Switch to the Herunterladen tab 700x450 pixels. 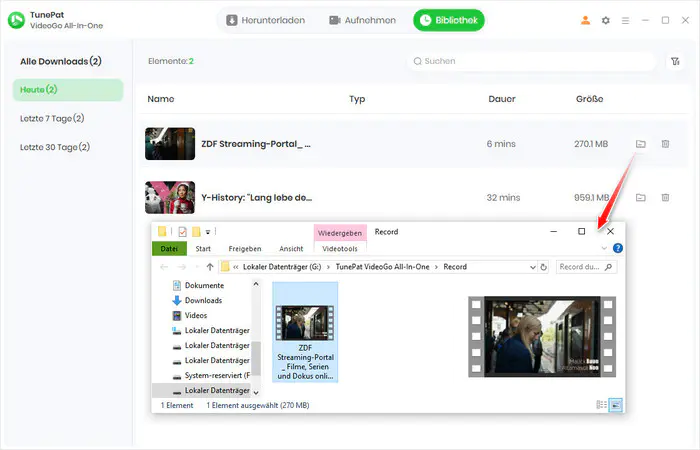click(x=266, y=20)
